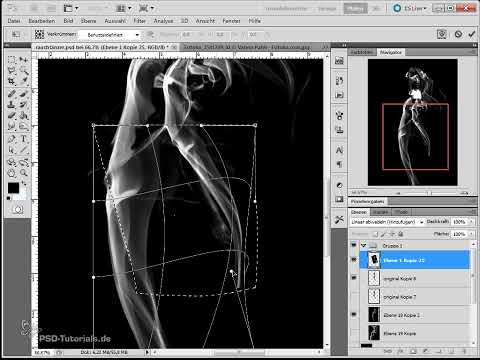The height and width of the screenshot is (360, 480).
Task: Open the Datei menu
Action: (14, 21)
